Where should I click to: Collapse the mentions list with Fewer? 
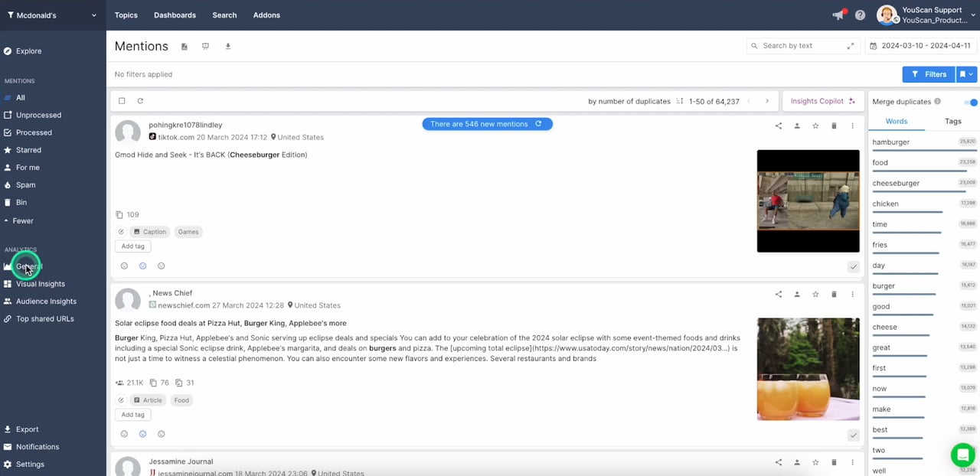23,220
